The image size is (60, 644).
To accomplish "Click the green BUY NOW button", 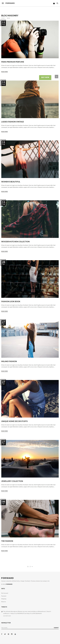I will [x=45, y=77].
